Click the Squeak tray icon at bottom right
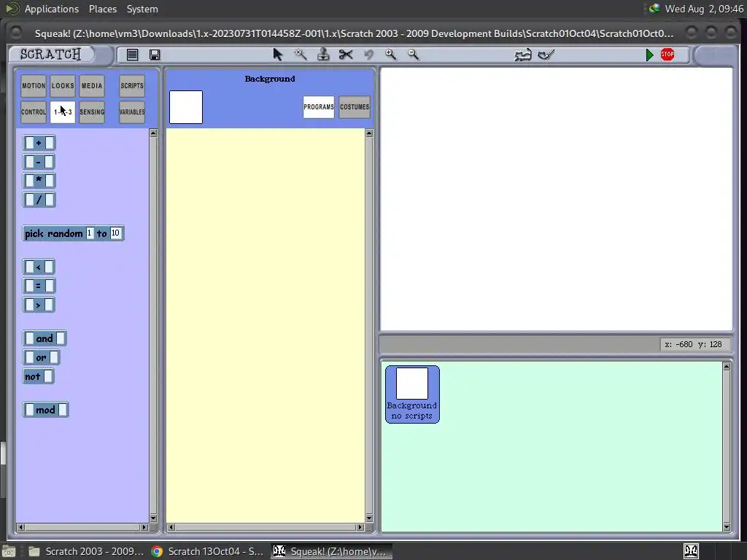Image resolution: width=747 pixels, height=560 pixels. 692,551
